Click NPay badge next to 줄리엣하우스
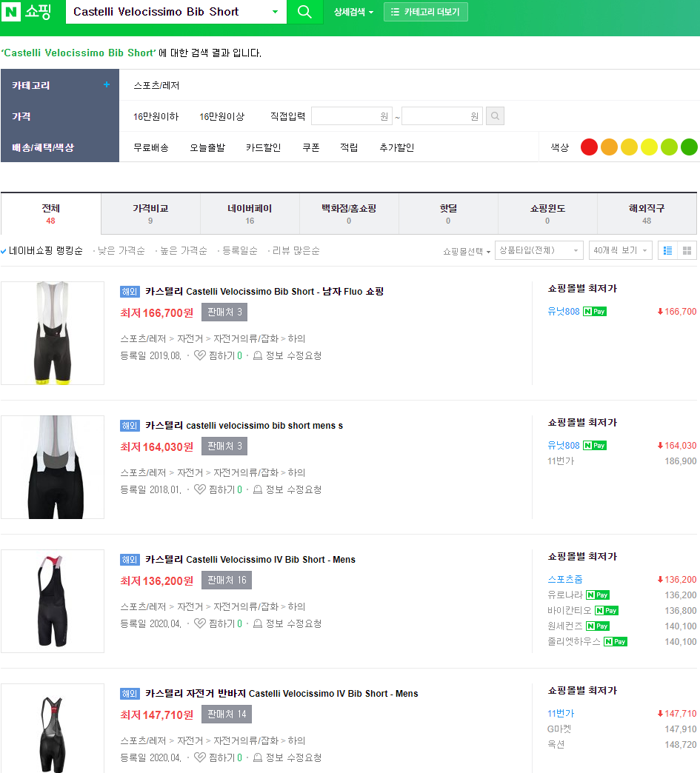Screen dimensions: 700x773 coord(616,641)
